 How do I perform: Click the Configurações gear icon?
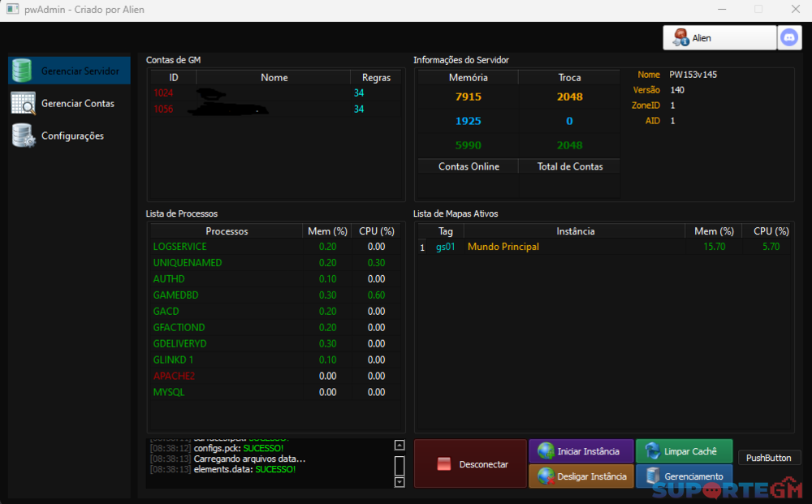[x=22, y=136]
